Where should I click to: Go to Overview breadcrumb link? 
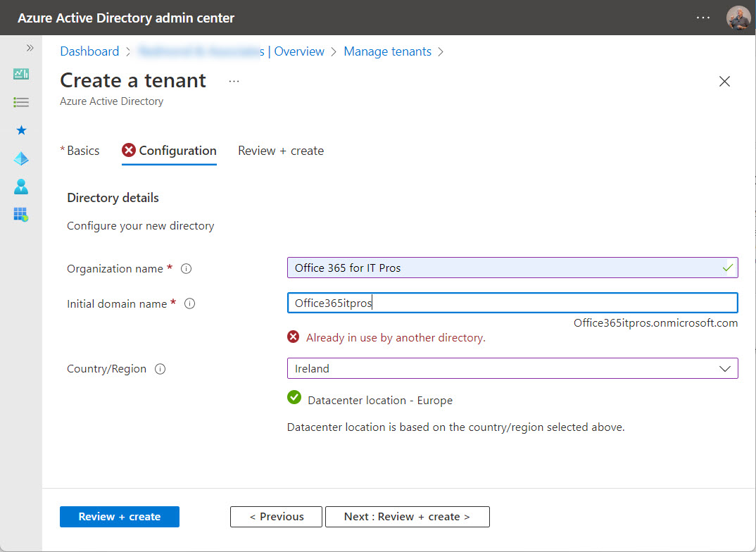pyautogui.click(x=299, y=51)
